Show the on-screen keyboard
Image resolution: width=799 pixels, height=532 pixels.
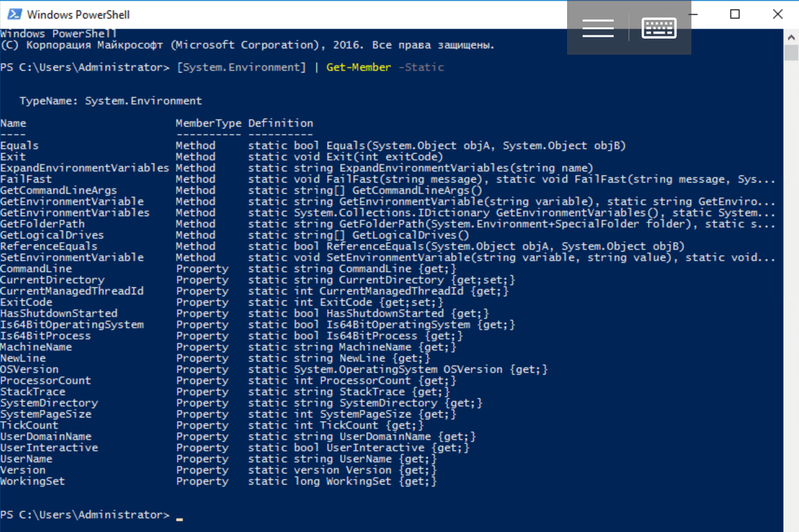tap(659, 28)
